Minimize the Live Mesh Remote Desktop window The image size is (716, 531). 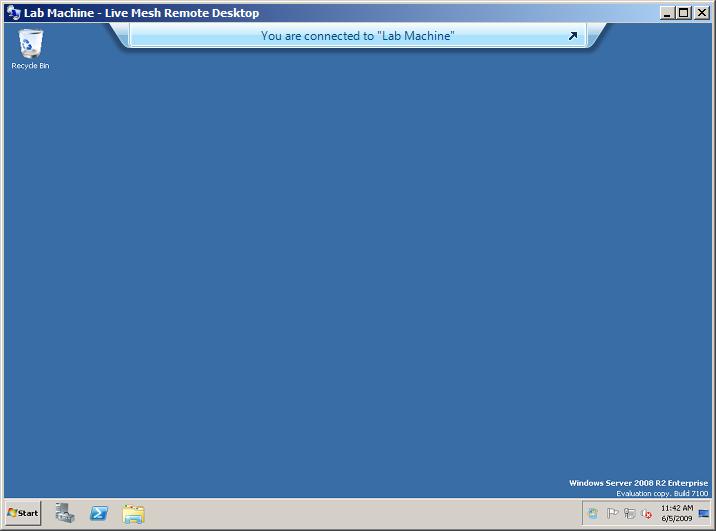667,13
